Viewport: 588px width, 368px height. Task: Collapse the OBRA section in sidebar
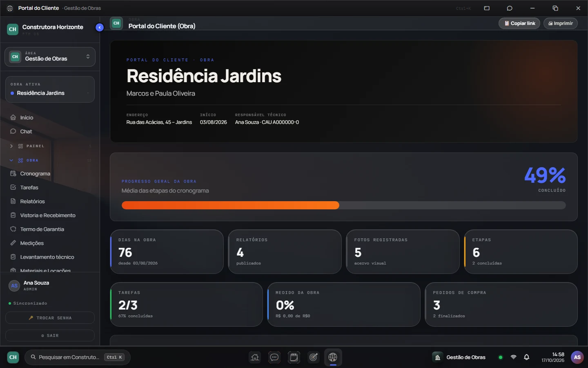coord(50,160)
